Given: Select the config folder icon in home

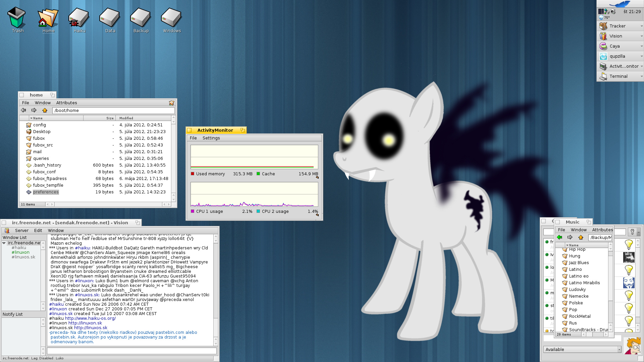Looking at the screenshot, I should tap(29, 125).
